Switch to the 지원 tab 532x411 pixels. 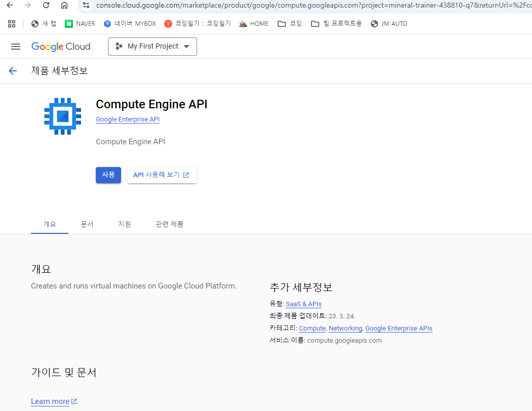[125, 224]
